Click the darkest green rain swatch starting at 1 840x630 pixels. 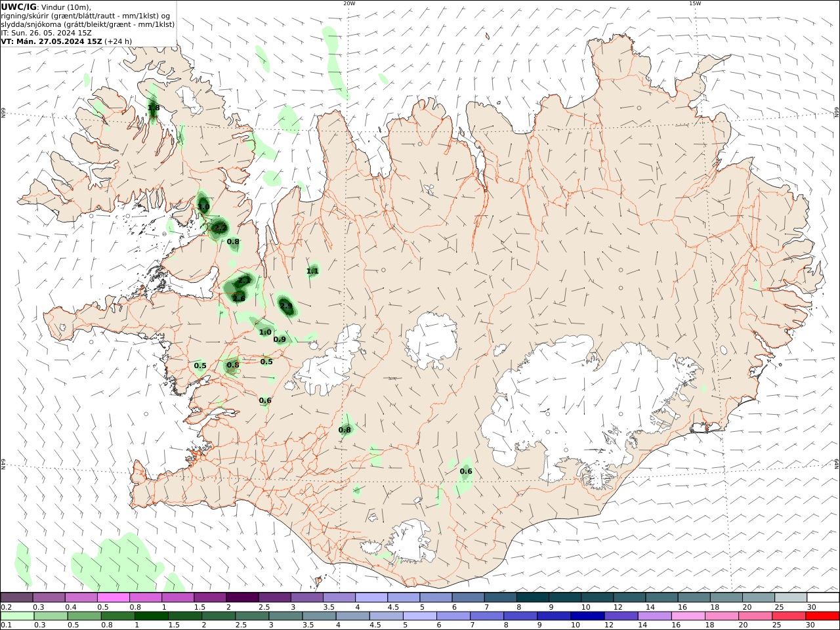pyautogui.click(x=152, y=616)
